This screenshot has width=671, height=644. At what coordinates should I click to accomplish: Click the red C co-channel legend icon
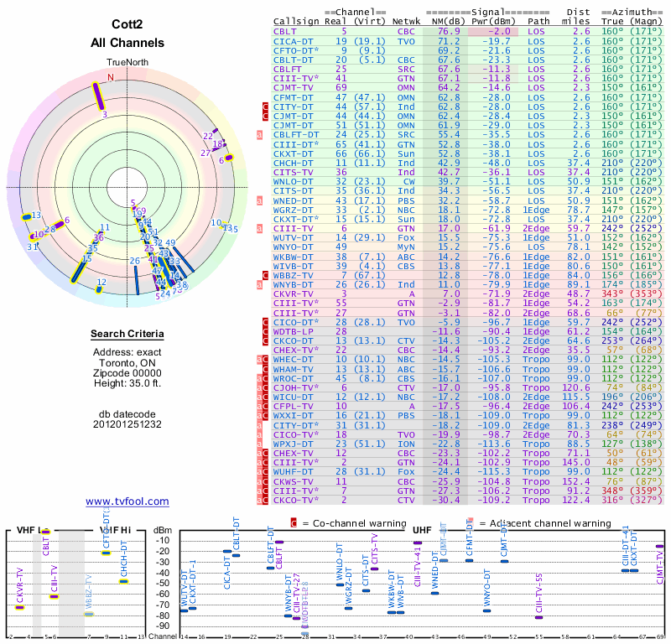point(294,523)
